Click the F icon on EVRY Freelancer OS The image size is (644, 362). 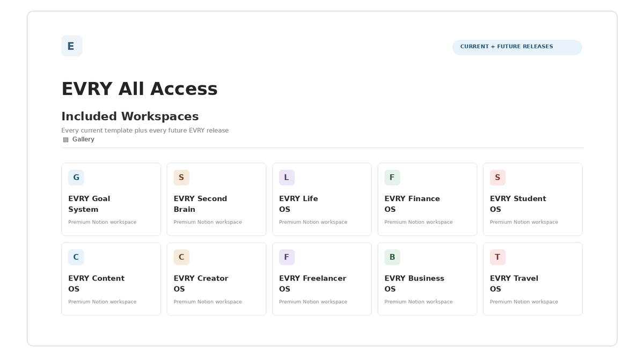coord(287,257)
